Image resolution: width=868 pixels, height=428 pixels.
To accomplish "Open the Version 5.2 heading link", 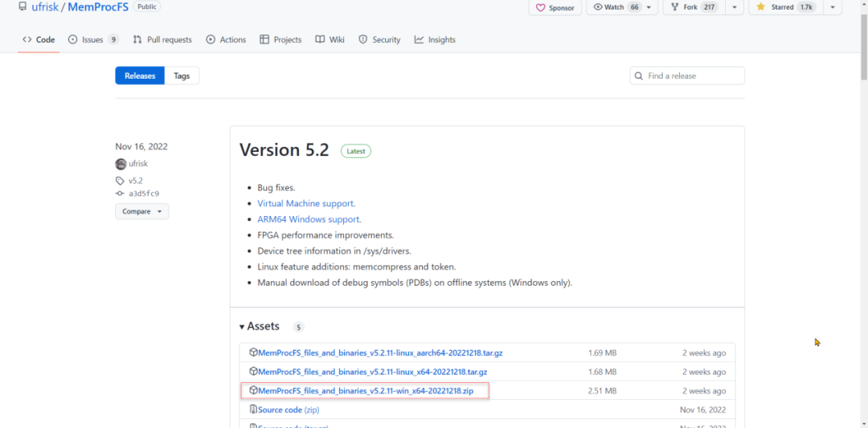I will tap(284, 150).
